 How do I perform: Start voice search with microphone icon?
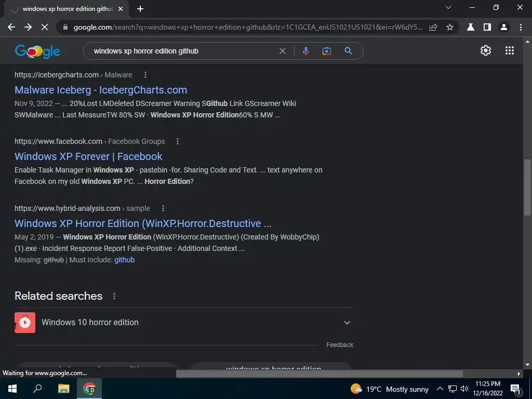(x=305, y=51)
